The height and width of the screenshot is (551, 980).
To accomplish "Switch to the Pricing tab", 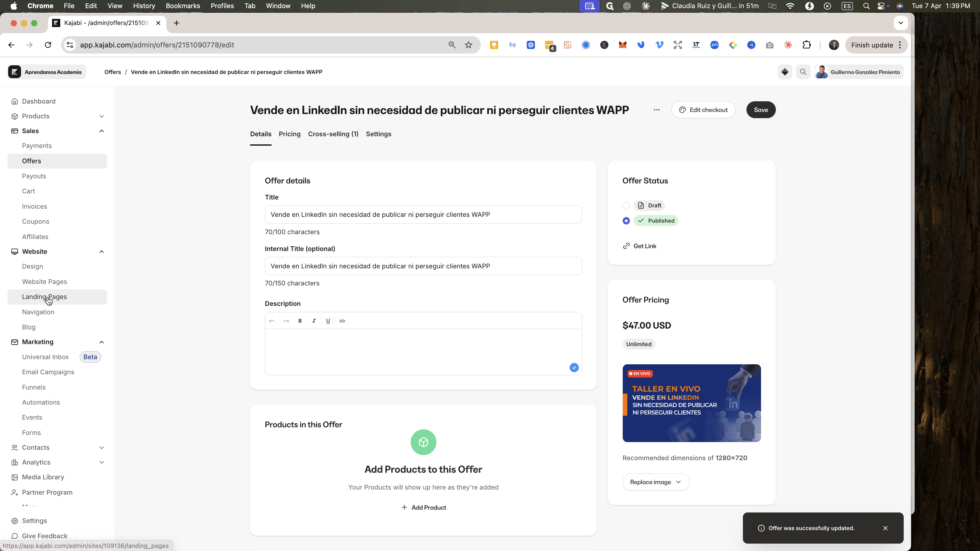I will coord(289,134).
